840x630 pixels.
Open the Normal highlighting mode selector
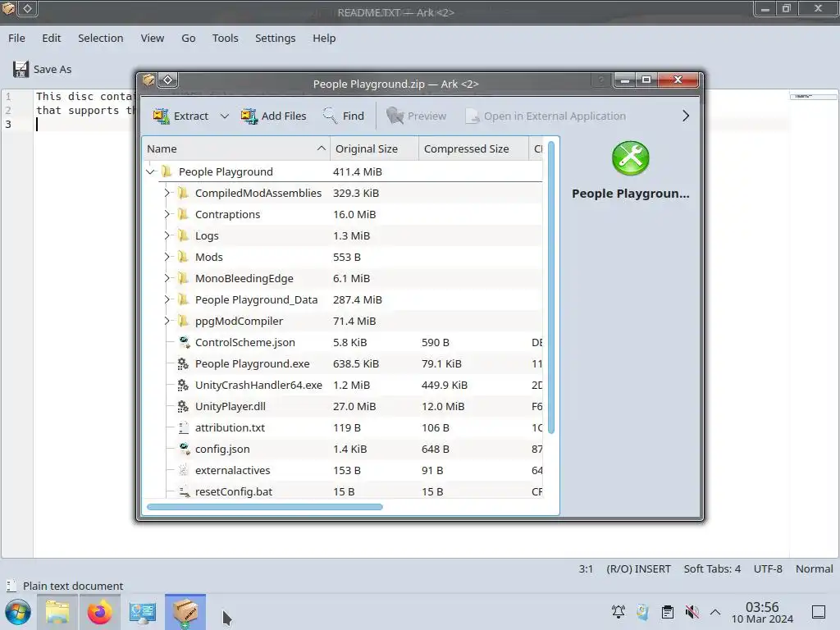coord(814,569)
